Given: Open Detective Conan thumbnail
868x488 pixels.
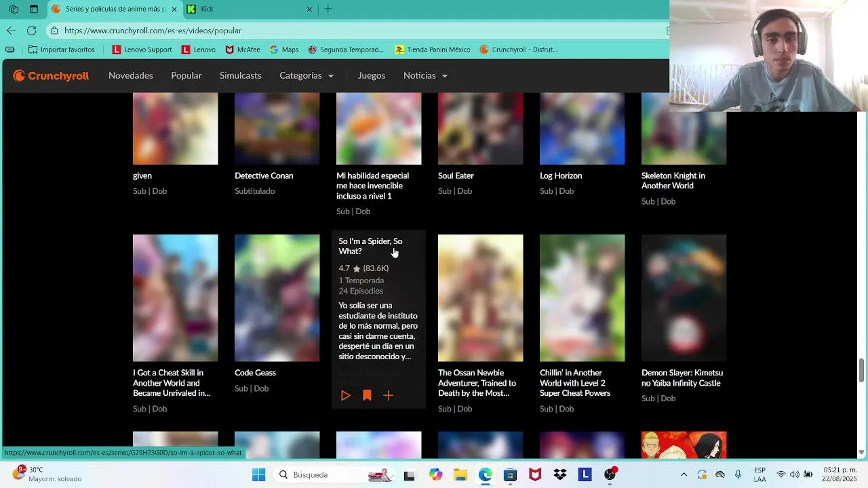Looking at the screenshot, I should click(x=277, y=129).
